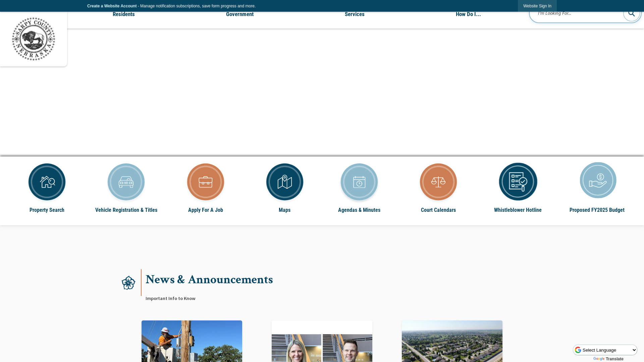Open the news card with two portraits

pyautogui.click(x=322, y=341)
